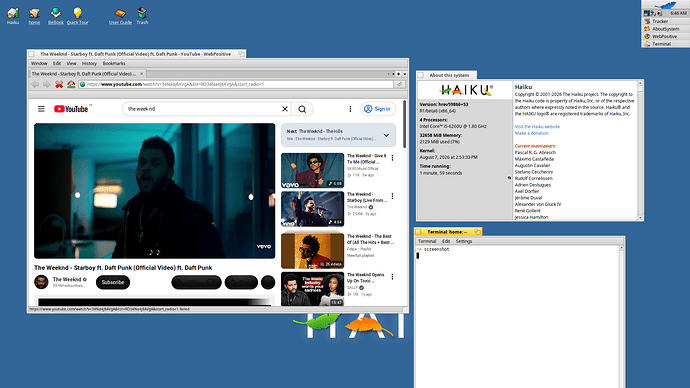690x388 pixels.
Task: Click the YouTube search magnifier button
Action: pyautogui.click(x=302, y=109)
